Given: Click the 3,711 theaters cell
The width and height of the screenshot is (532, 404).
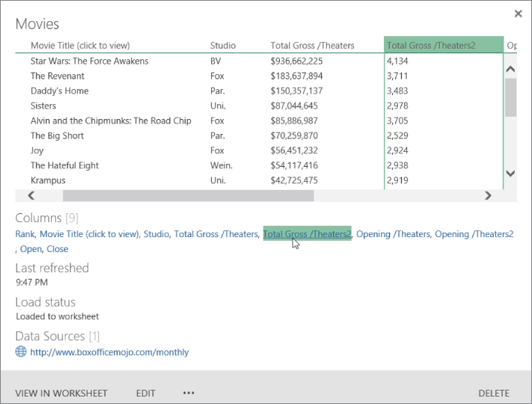Looking at the screenshot, I should [397, 76].
